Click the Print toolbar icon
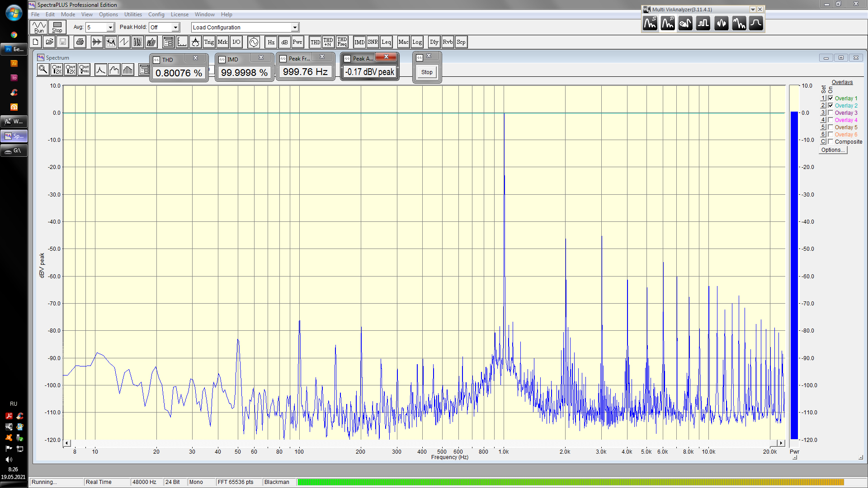Screen dimensions: 868x488 80,42
